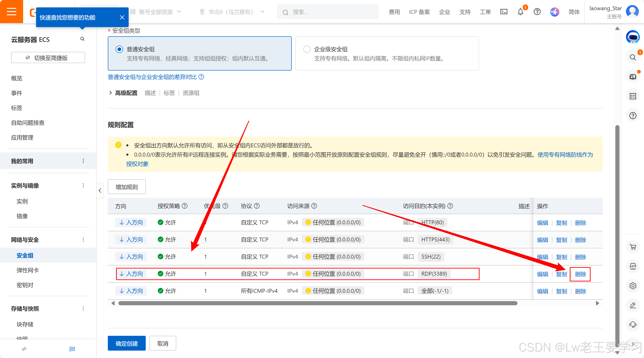Delete the RDP(3389) rule
Image resolution: width=644 pixels, height=358 pixels.
580,274
